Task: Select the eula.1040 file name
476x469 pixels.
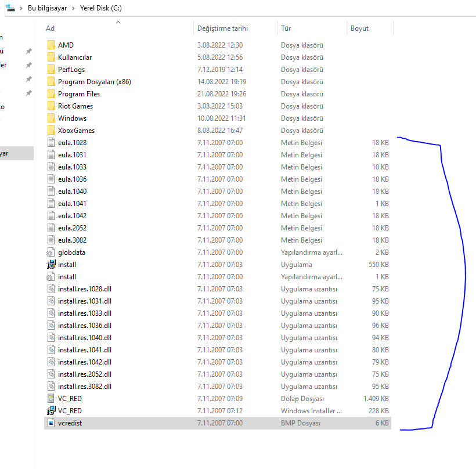Action: click(72, 191)
